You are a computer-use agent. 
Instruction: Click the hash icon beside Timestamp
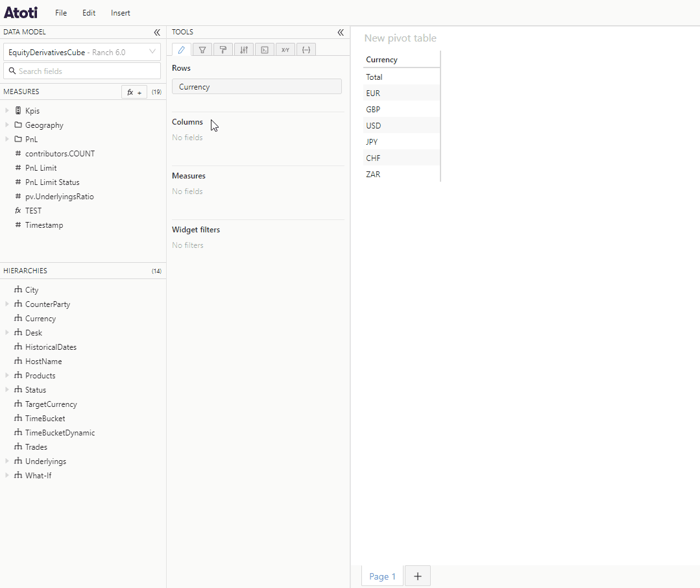18,225
